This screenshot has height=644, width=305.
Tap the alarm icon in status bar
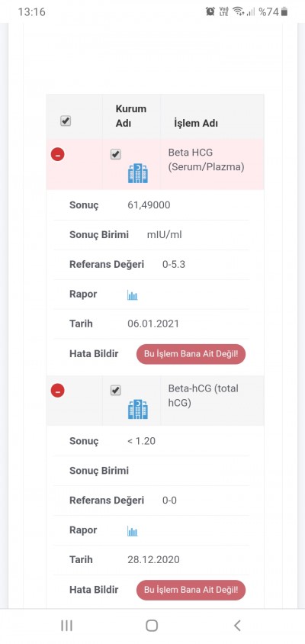[210, 11]
